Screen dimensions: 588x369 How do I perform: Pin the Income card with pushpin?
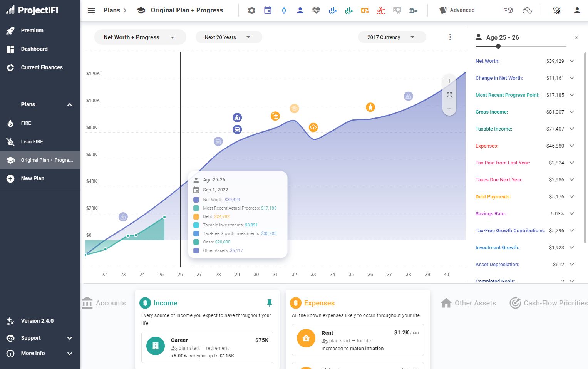(x=270, y=303)
